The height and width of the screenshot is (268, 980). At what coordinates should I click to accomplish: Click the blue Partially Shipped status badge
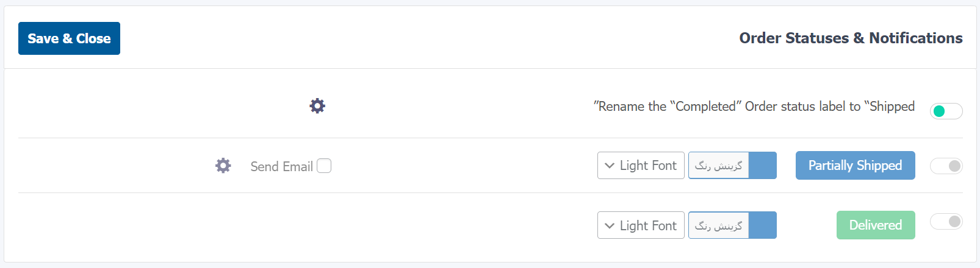coord(855,166)
